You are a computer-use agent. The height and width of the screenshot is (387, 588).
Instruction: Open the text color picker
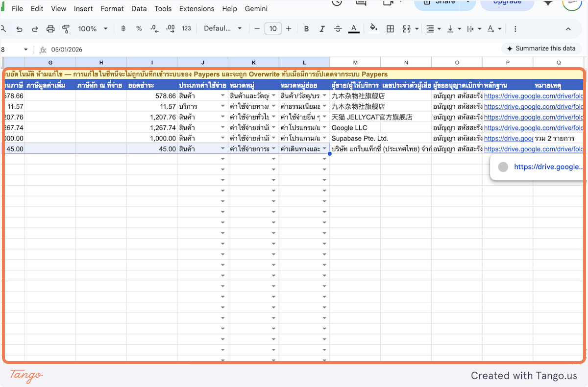point(354,29)
